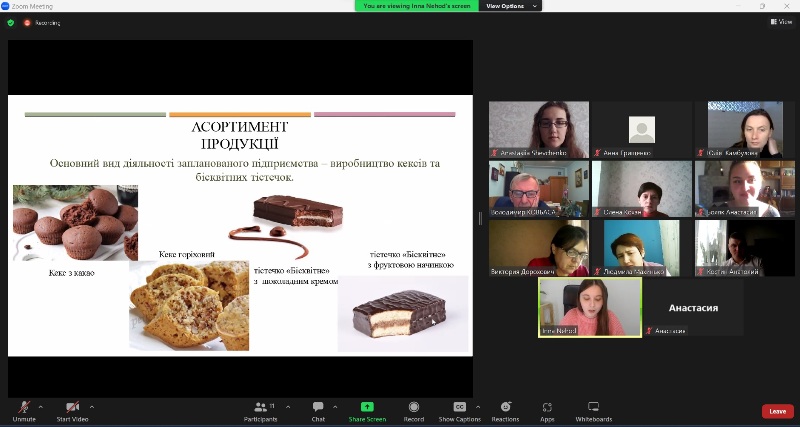
Task: Select Володимир Коваль's video tile
Action: click(539, 189)
